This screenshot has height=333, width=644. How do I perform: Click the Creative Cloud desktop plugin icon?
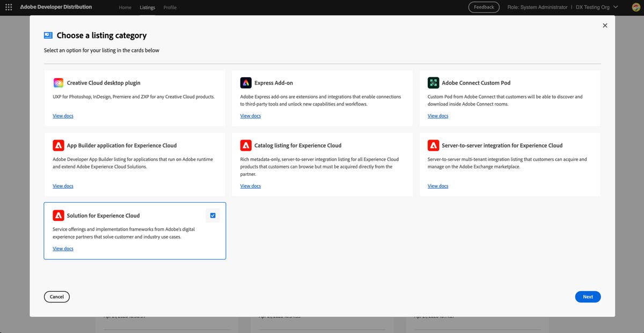58,83
